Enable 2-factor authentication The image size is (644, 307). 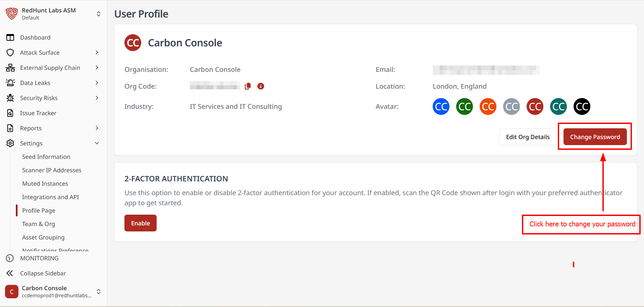(141, 223)
